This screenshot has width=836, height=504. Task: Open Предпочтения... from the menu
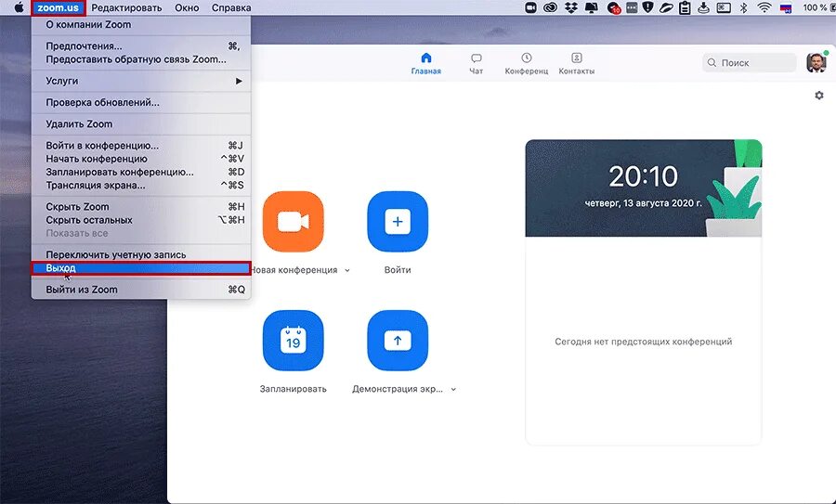point(141,45)
